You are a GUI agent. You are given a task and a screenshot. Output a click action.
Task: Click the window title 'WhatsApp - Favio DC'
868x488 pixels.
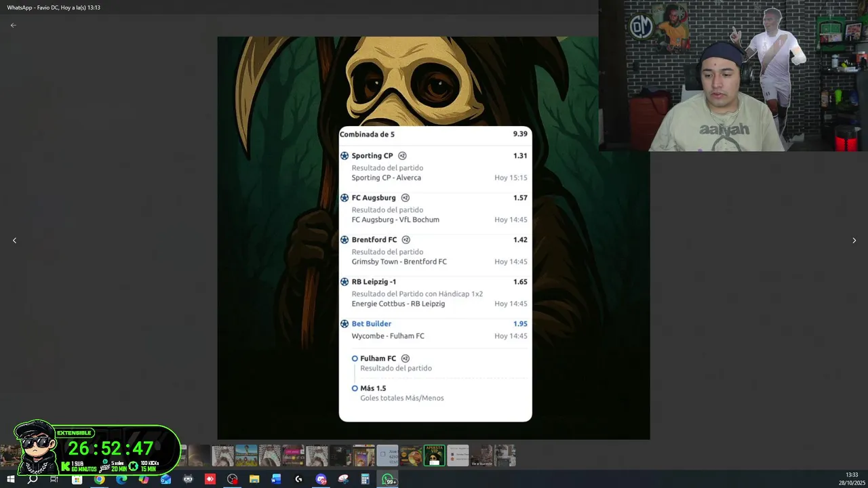tap(54, 7)
